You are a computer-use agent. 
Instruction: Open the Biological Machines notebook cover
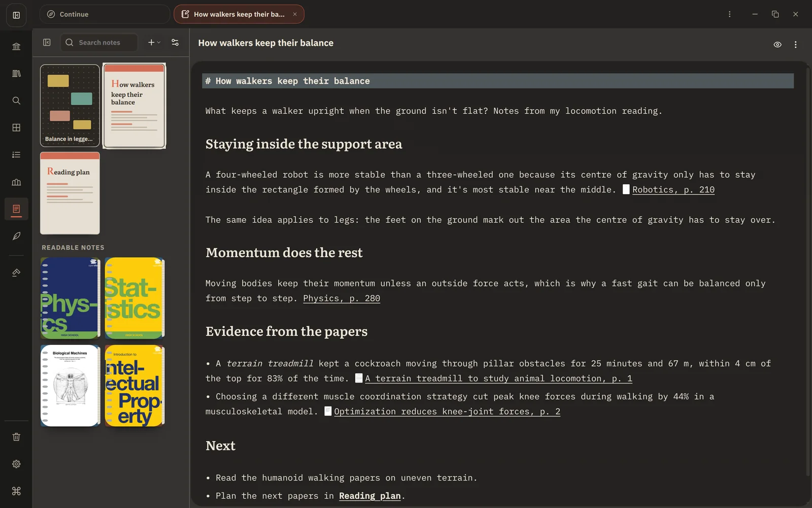pyautogui.click(x=70, y=386)
